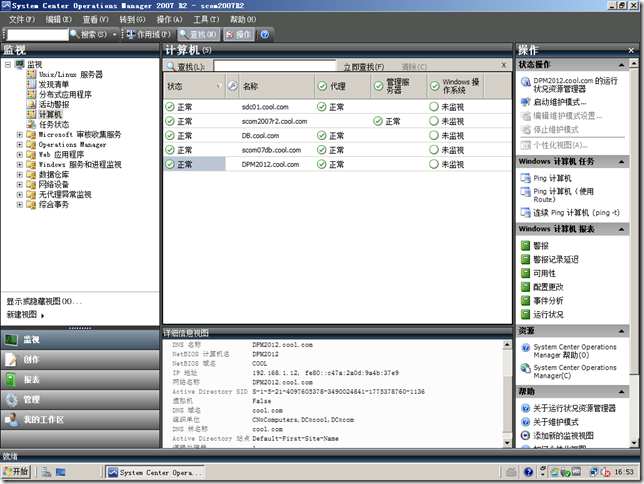This screenshot has height=484, width=644.
Task: Expand the 数据仓库 folder
Action: 19,175
